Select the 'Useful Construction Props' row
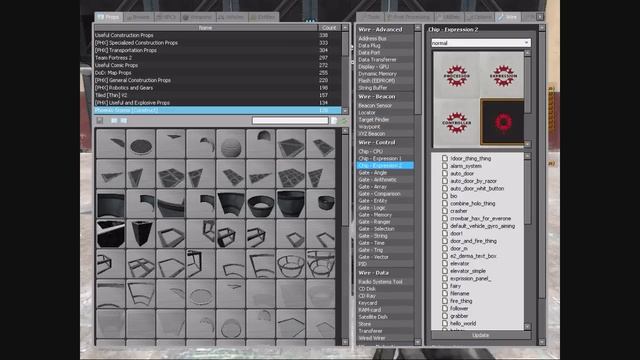Viewport: 640px width, 360px height. click(x=218, y=35)
